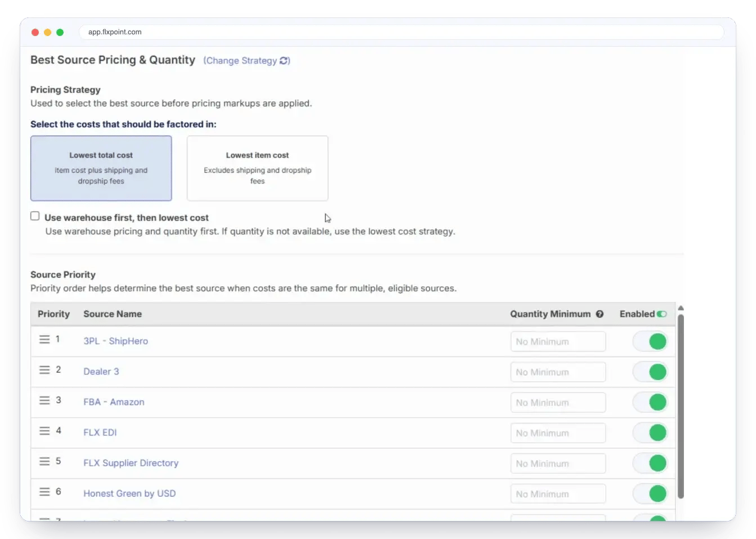Viewport: 756px width, 539px height.
Task: Click Quantity Minimum field for FLX Supplier Directory
Action: point(558,464)
